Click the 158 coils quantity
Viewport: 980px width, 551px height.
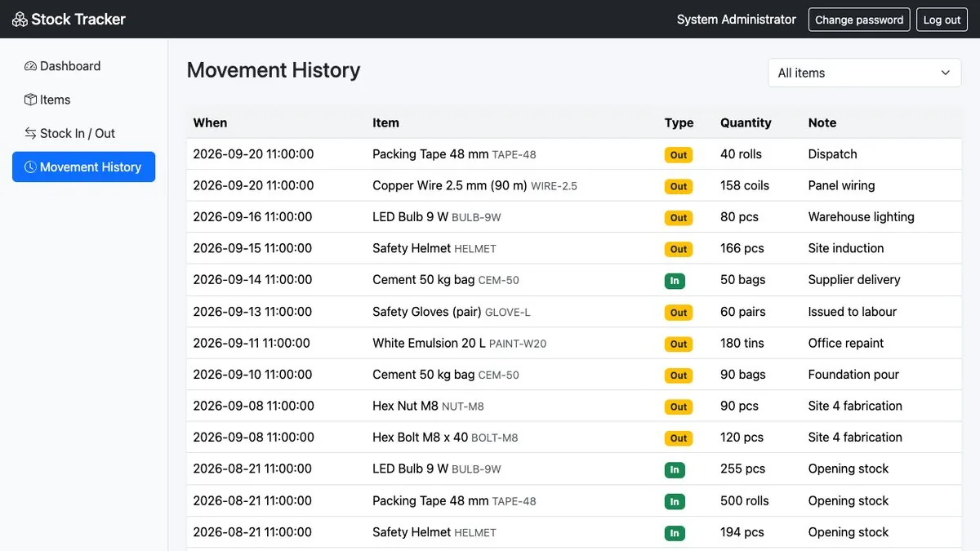[x=745, y=185]
